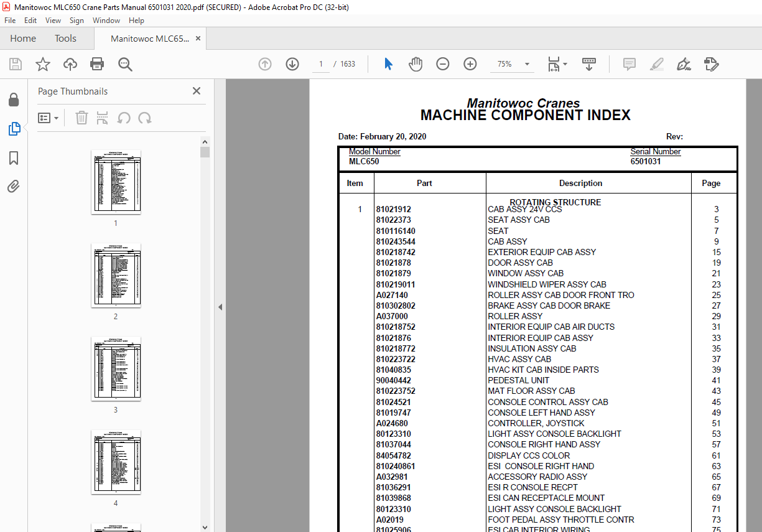Screen dimensions: 762x532
Task: Open the Sign menu
Action: tap(77, 21)
